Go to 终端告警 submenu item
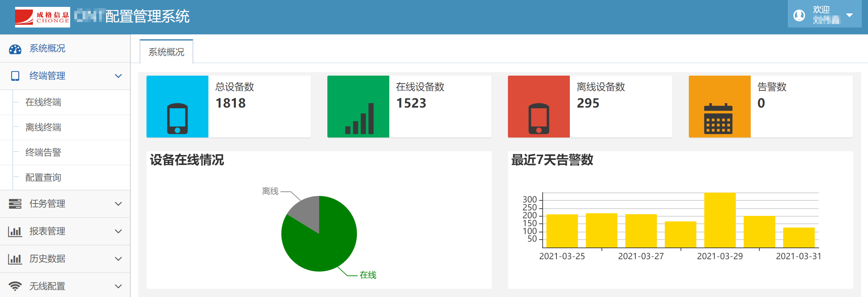The width and height of the screenshot is (868, 297). coord(43,152)
